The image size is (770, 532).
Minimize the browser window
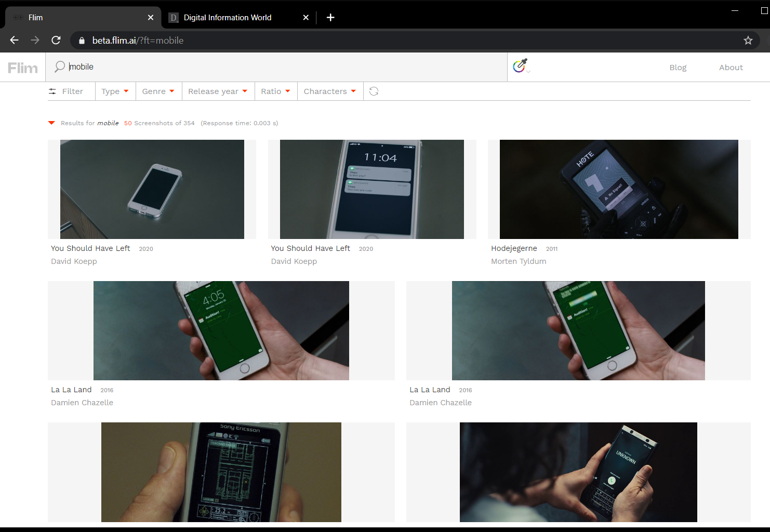(735, 10)
